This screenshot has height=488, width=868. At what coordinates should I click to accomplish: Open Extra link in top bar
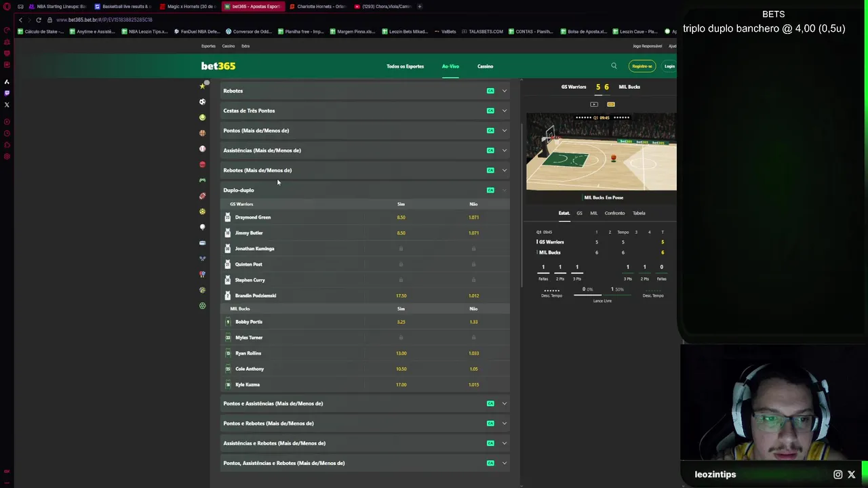click(245, 46)
